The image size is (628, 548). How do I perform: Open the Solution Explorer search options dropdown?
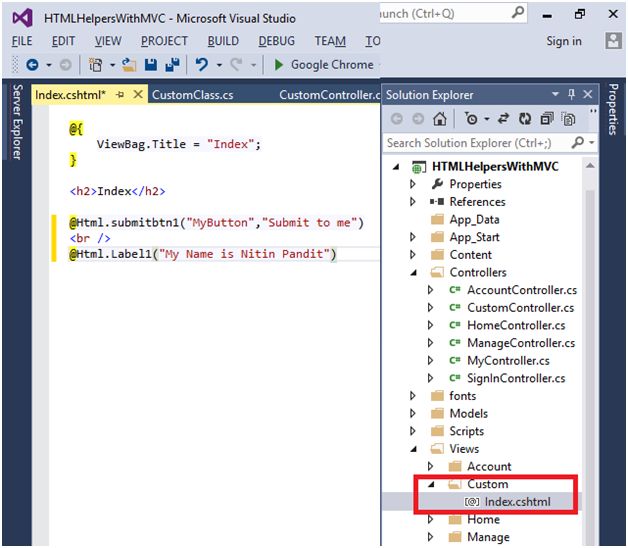pyautogui.click(x=592, y=143)
